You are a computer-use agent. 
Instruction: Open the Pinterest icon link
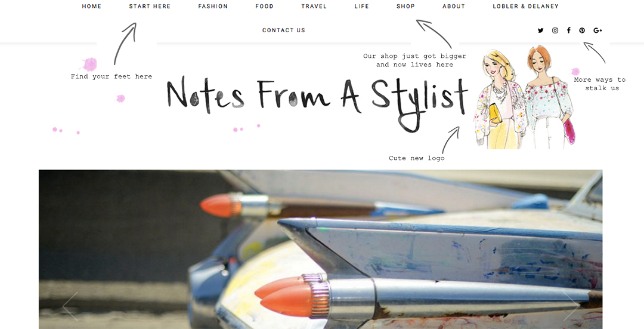point(582,30)
